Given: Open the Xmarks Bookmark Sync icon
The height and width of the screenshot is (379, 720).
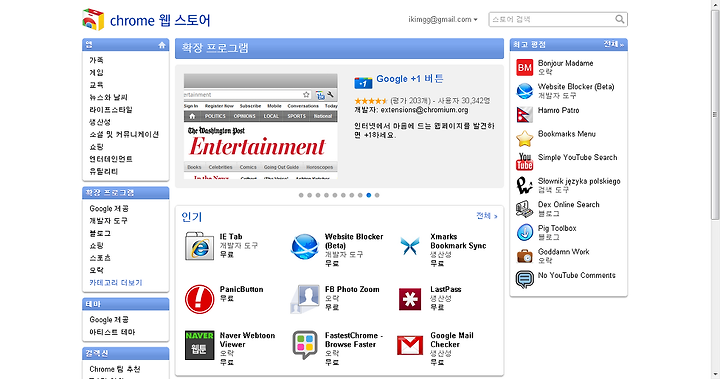Looking at the screenshot, I should pos(410,246).
